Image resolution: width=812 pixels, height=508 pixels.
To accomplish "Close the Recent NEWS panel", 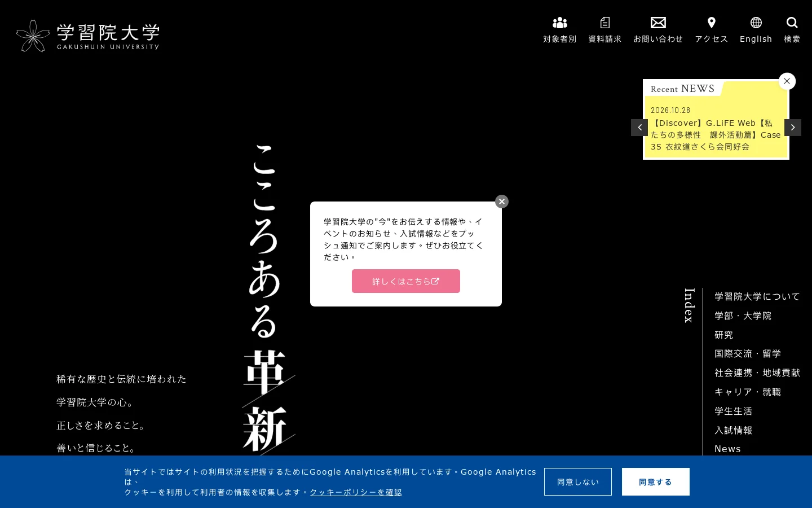I will pos(787,81).
